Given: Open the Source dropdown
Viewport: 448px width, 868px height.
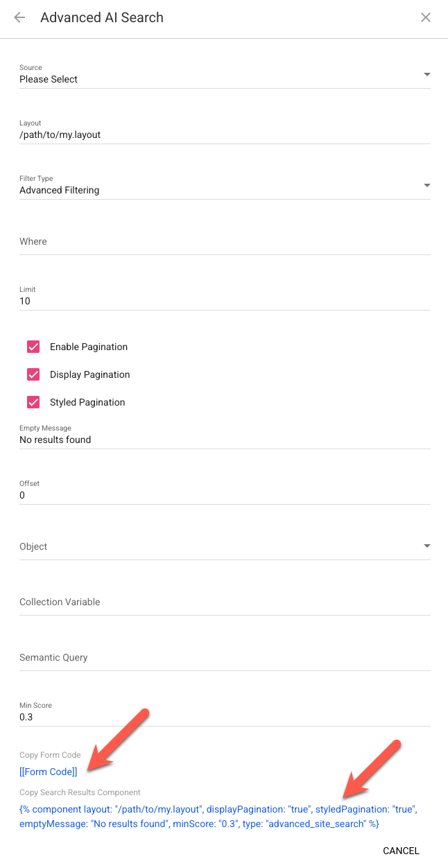Looking at the screenshot, I should click(x=427, y=74).
